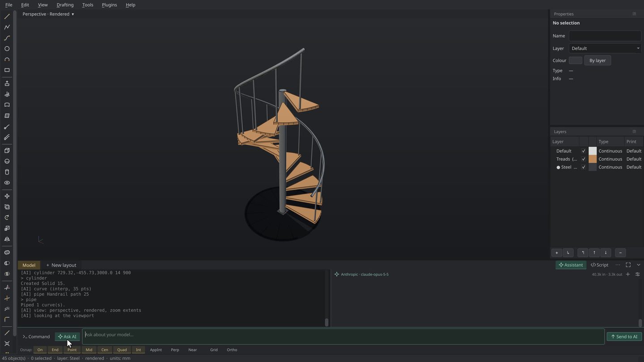Click the By layer colour button
Viewport: 644px width, 362px height.
597,60
